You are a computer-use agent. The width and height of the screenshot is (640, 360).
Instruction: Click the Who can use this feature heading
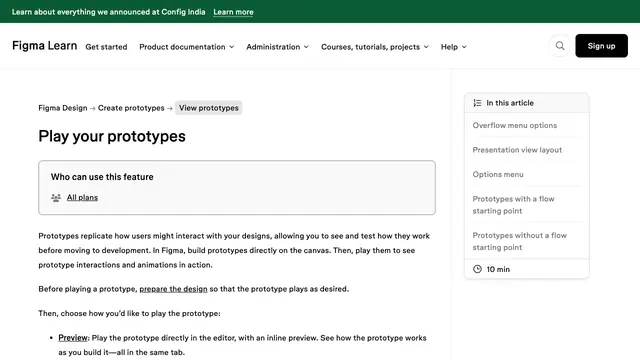coord(102,177)
